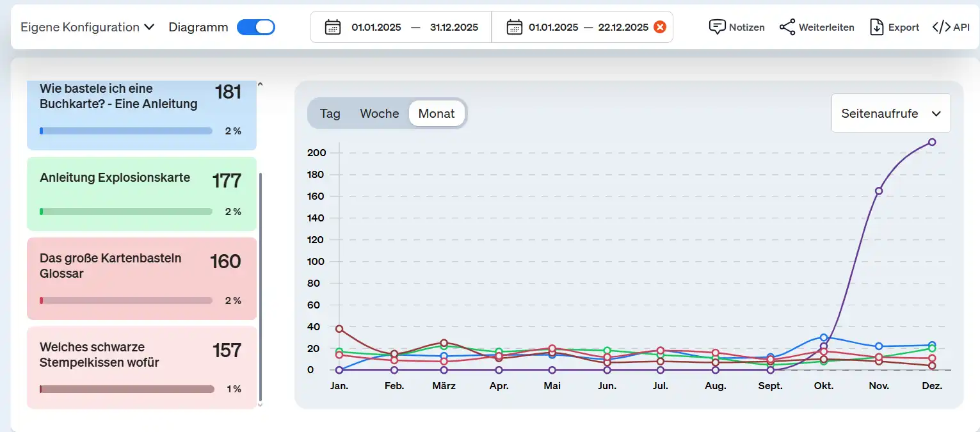
Task: Remove comparison date range with orange X
Action: click(x=660, y=27)
